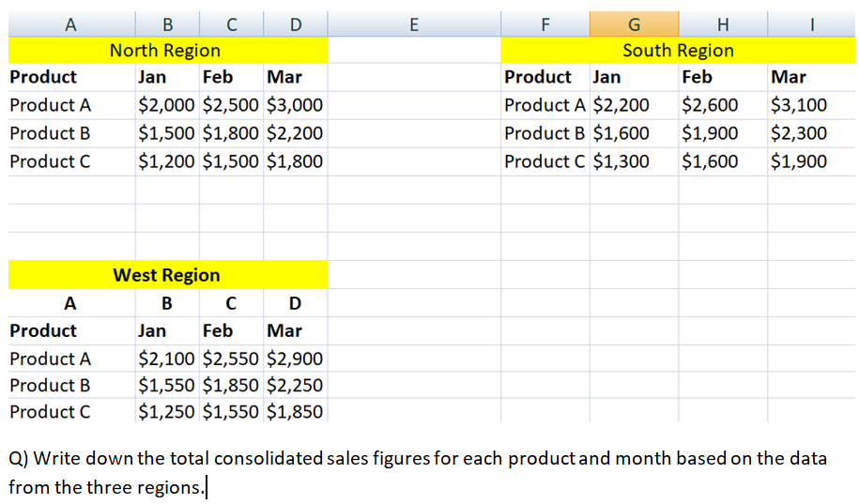The height and width of the screenshot is (504, 859).
Task: Select the $2,900 cell in West Region
Action: 295,359
